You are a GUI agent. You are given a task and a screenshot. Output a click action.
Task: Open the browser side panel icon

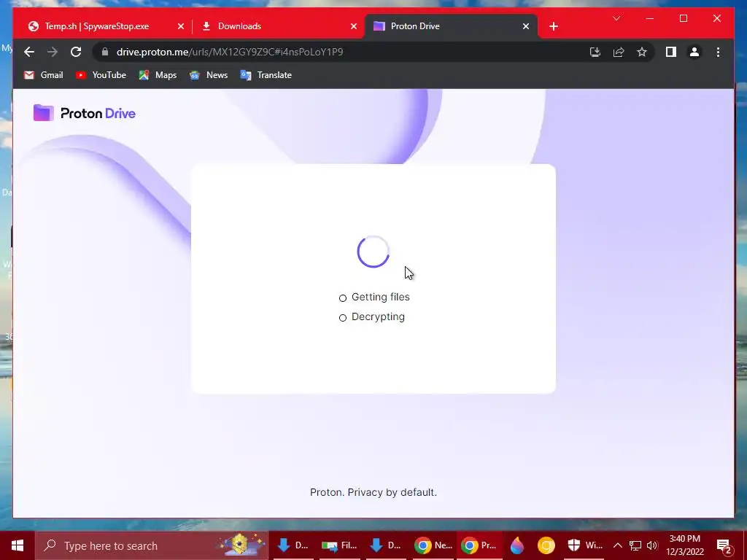click(x=671, y=52)
